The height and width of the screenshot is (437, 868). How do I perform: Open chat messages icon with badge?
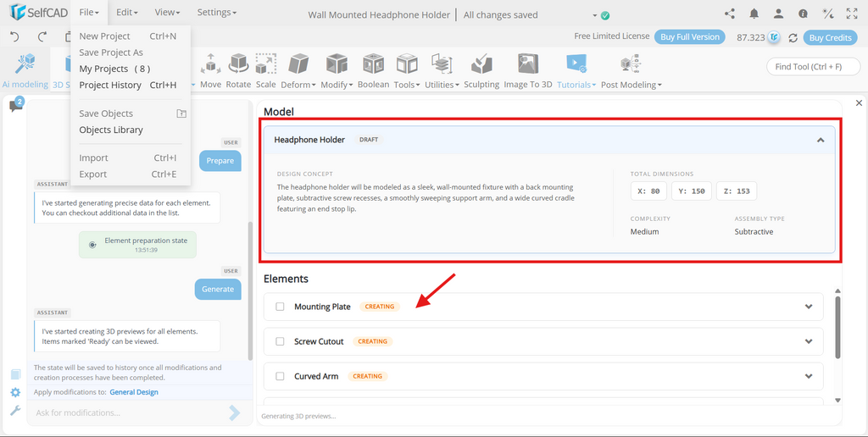click(x=16, y=104)
